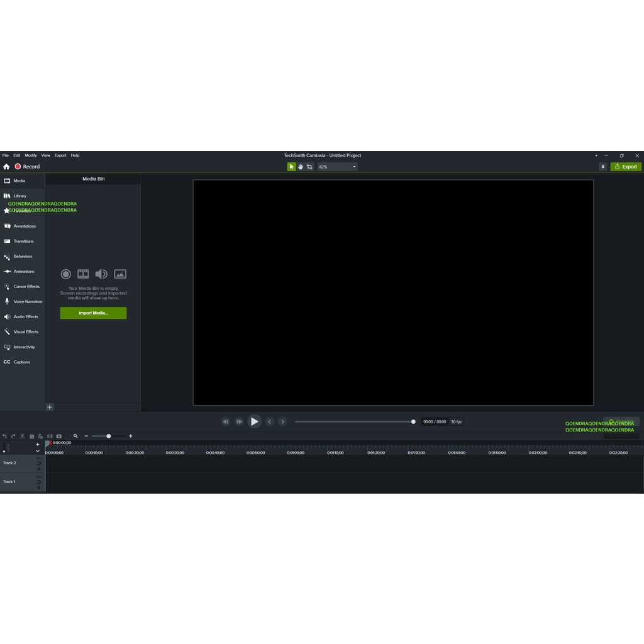Open the download arrow beside Export

coord(602,167)
